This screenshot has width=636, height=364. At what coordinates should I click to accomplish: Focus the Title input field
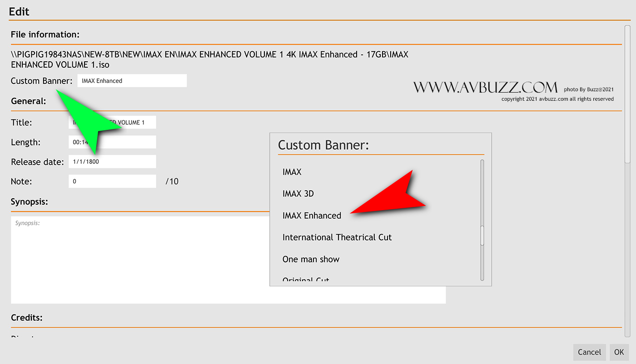tap(112, 122)
